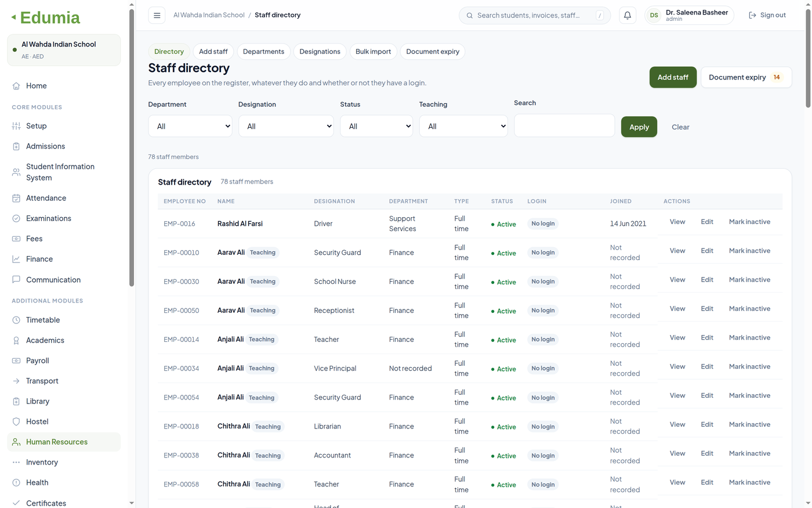Switch to the Document expiry tab
812x508 pixels.
tap(433, 52)
